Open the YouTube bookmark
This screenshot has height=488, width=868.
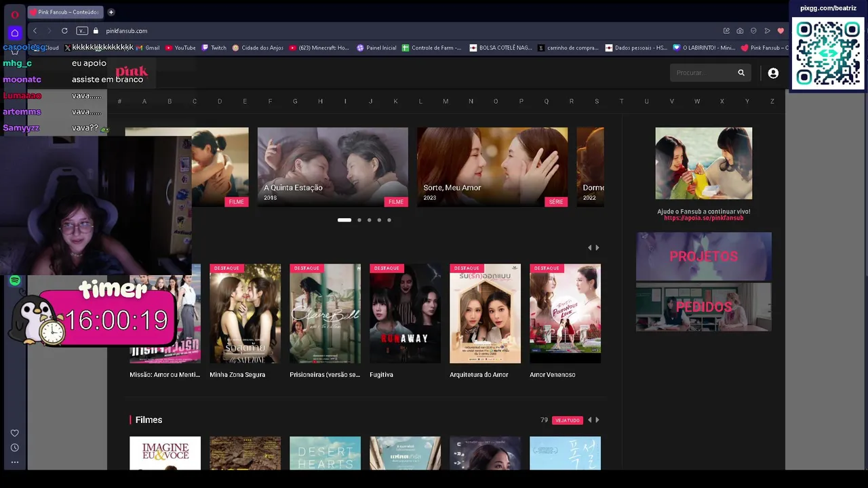180,47
